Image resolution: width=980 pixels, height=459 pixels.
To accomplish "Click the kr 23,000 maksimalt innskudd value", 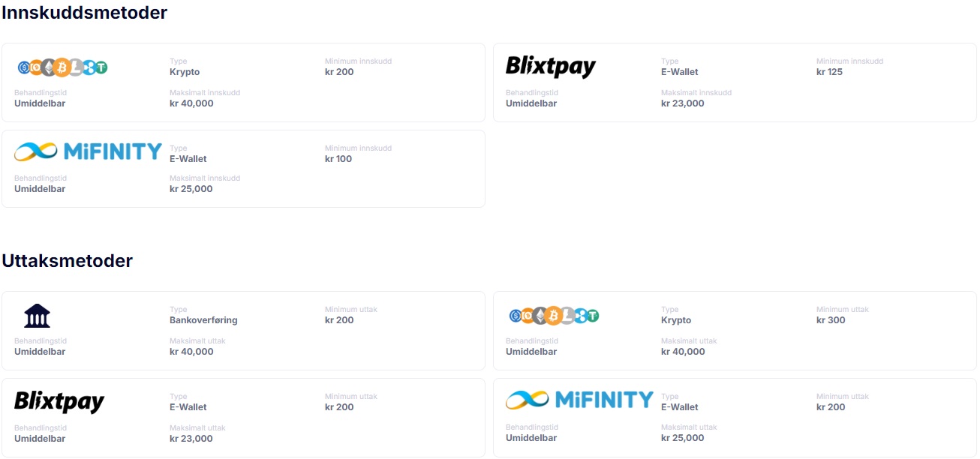I will tap(682, 103).
